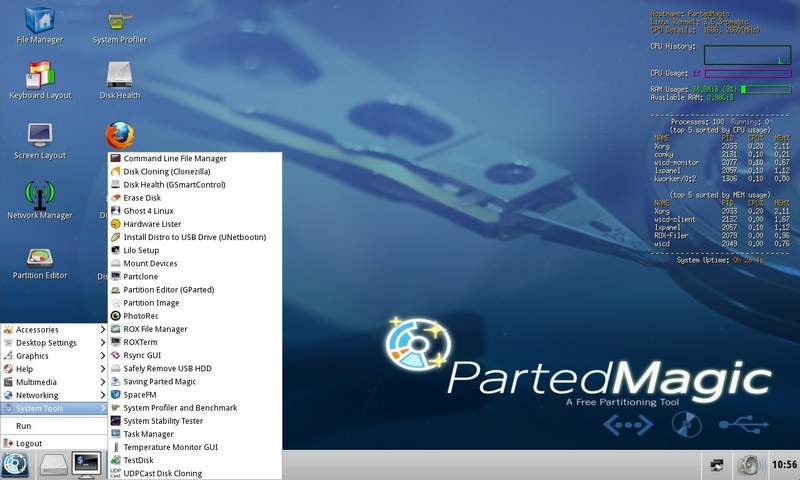
Task: Click the Temperature Monitor GUI icon
Action: pos(116,447)
